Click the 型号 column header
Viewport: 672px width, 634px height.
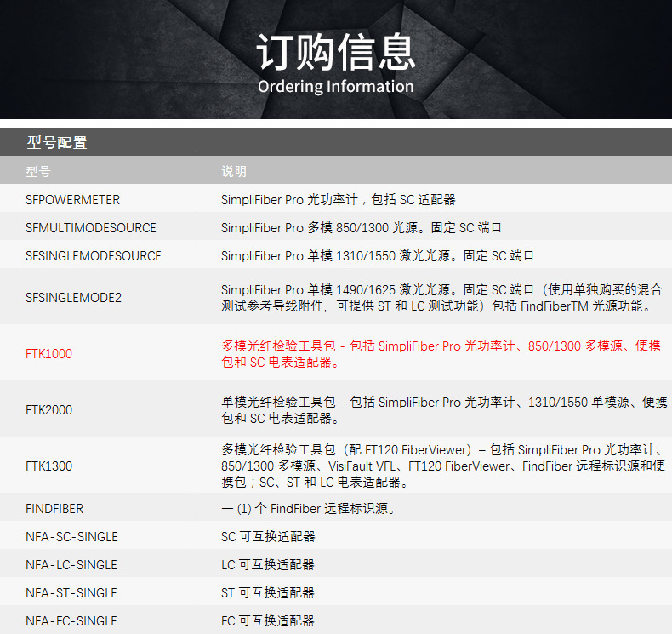tap(38, 171)
